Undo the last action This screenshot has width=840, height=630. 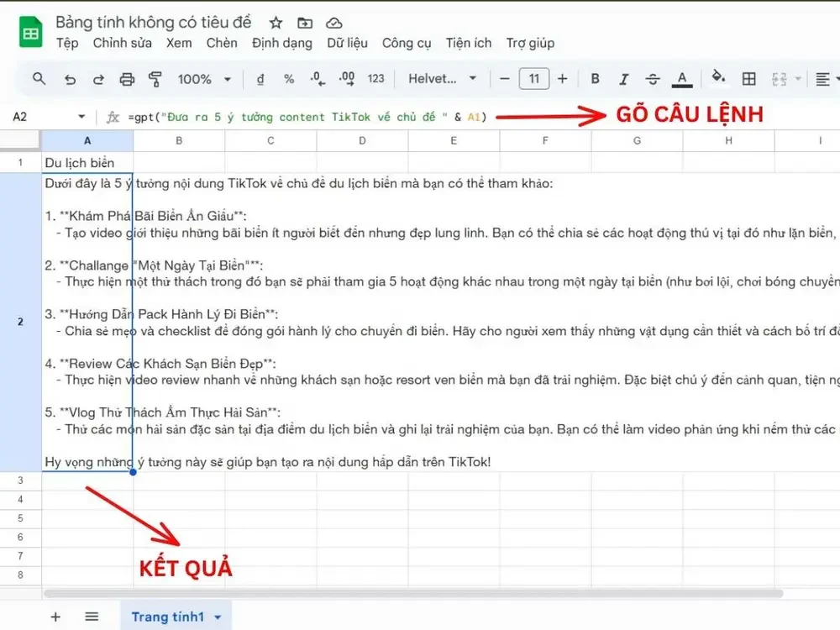(70, 79)
